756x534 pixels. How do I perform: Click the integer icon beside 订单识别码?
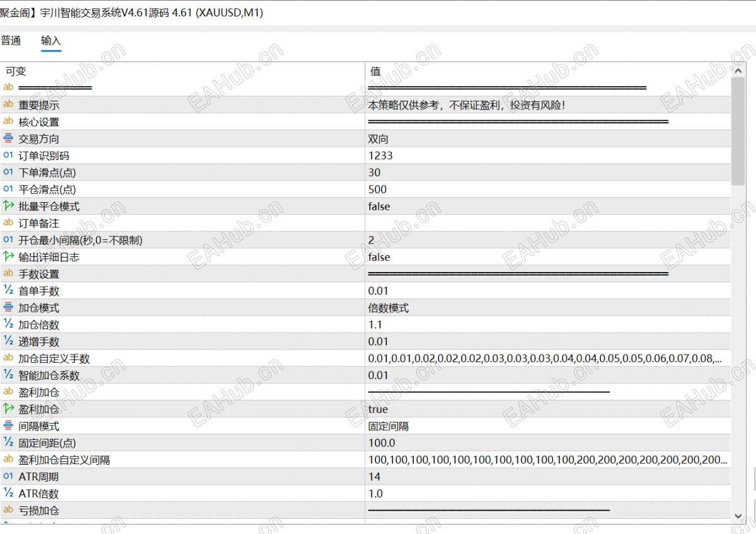[8, 156]
